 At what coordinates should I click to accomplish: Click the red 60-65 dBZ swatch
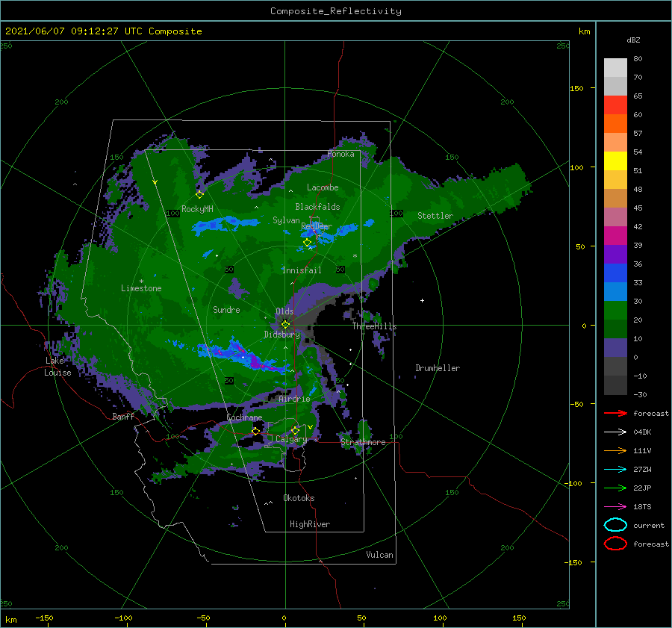615,105
